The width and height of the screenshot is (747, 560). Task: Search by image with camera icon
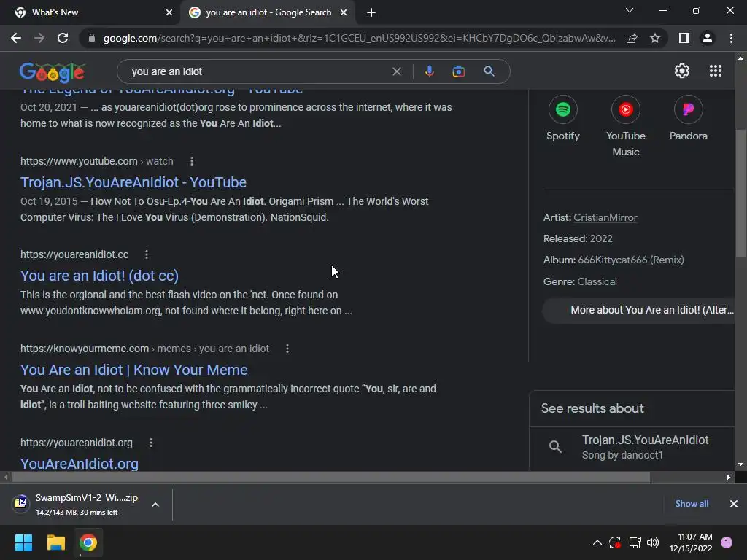459,71
